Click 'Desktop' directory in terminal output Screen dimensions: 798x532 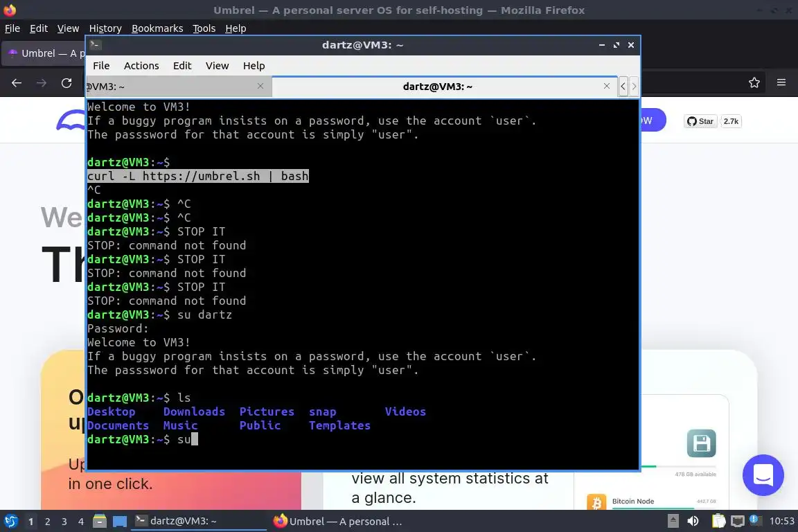coord(111,411)
